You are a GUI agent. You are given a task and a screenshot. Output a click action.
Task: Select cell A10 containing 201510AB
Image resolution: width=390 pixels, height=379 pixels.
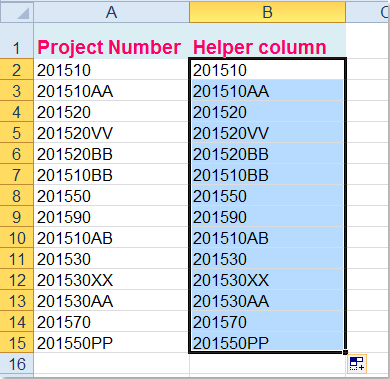click(x=111, y=237)
